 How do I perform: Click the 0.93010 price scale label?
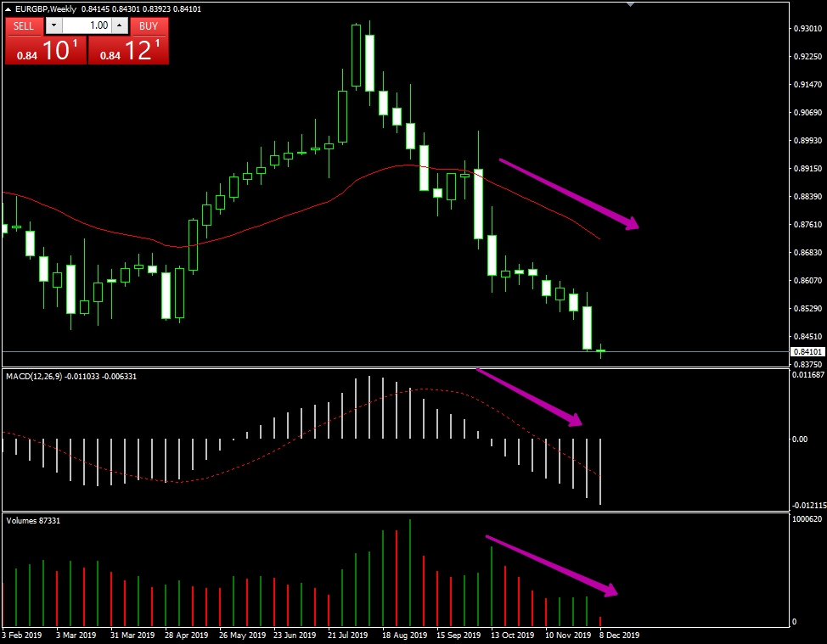point(805,29)
